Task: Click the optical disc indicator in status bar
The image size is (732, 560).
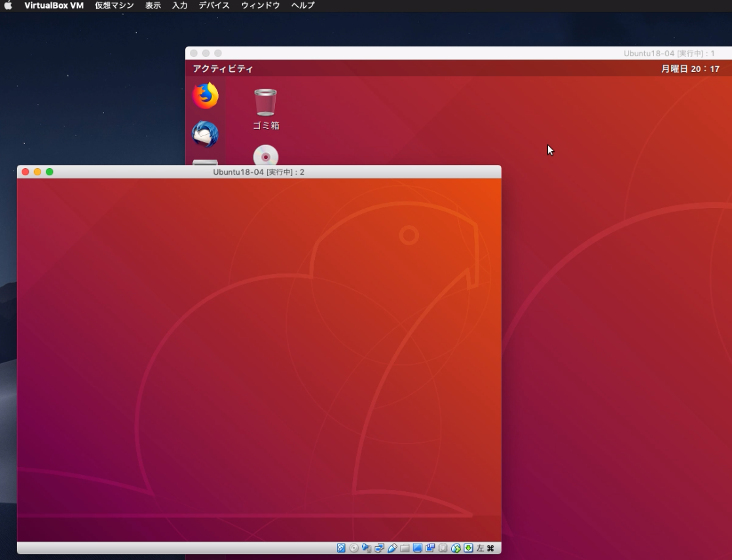Action: 354,548
